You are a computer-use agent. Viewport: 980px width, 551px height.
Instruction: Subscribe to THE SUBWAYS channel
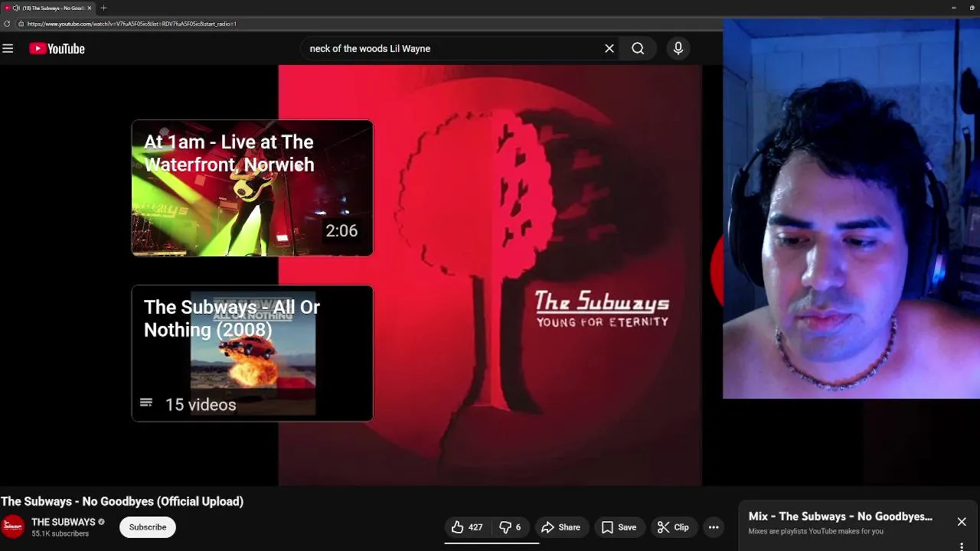(x=148, y=527)
